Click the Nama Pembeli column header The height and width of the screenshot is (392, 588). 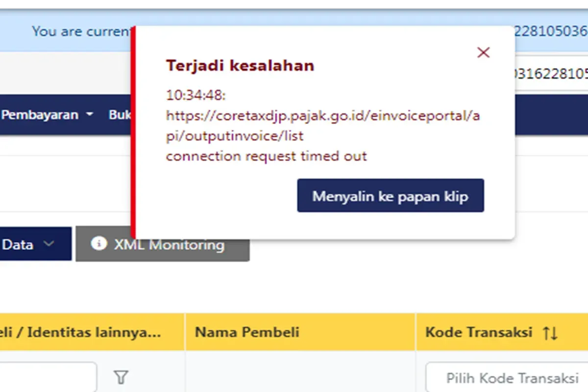coord(300,332)
